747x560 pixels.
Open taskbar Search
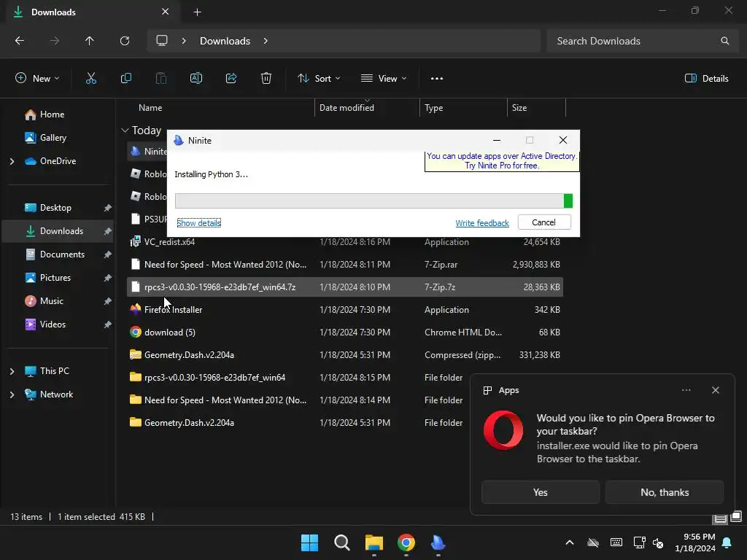[342, 542]
